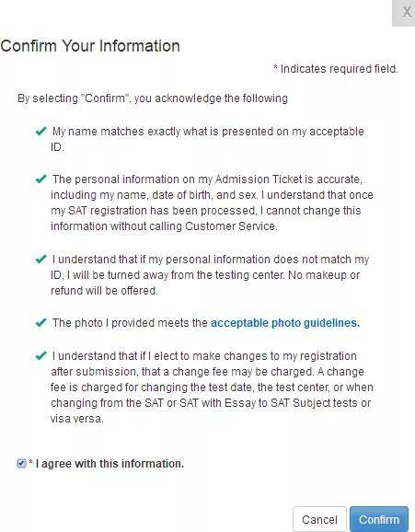Click the 'Confirm Your Information' heading
The image size is (415, 532).
click(90, 46)
